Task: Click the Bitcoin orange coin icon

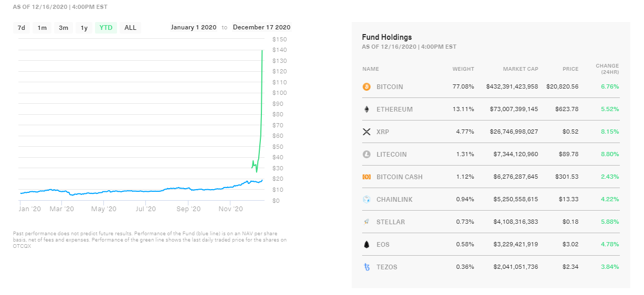Action: 366,86
